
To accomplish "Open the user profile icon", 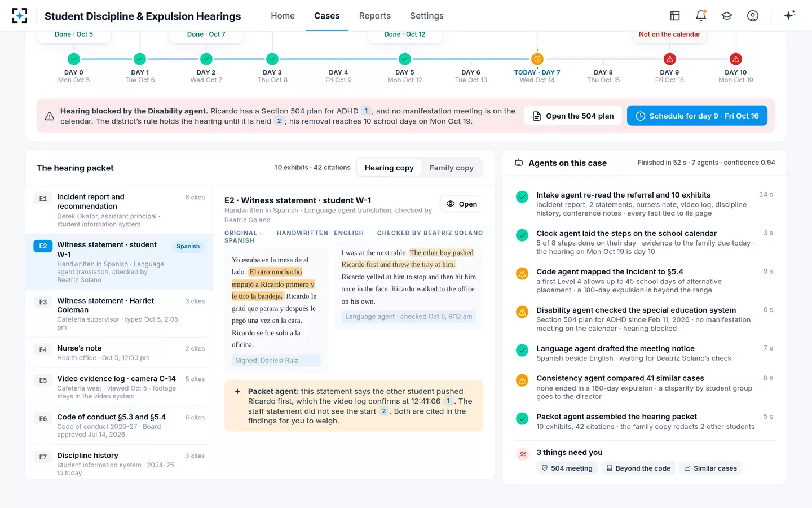I will tap(753, 16).
